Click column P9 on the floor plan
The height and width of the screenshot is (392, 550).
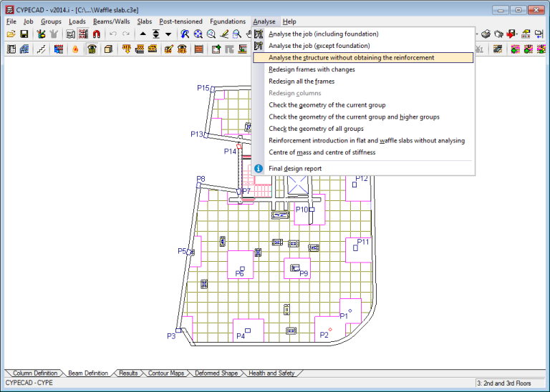pyautogui.click(x=296, y=268)
